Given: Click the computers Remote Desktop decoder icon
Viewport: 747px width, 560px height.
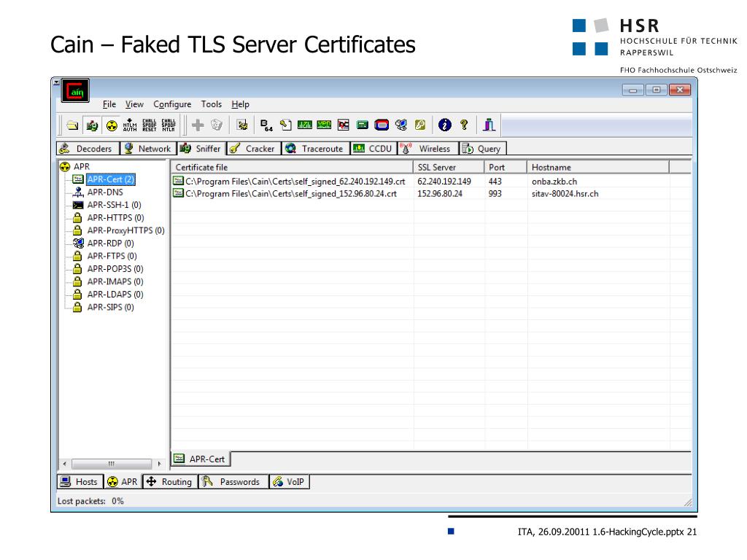Looking at the screenshot, I should pos(401,125).
